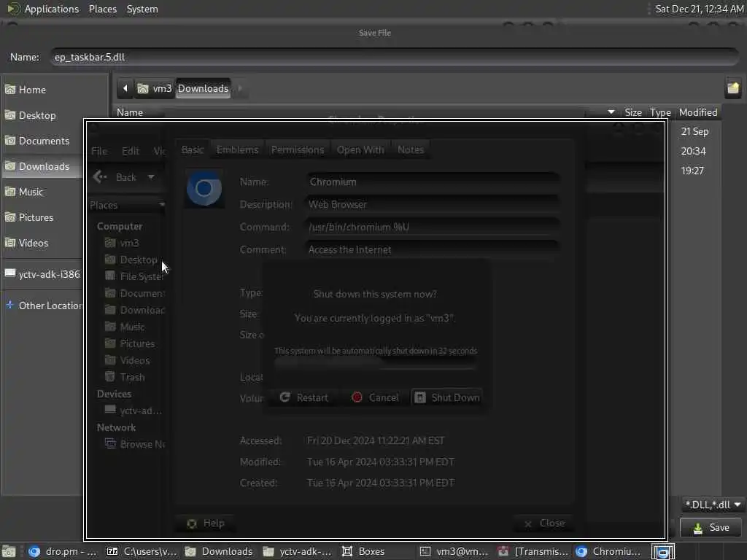The image size is (747, 560).
Task: Switch to the Downloads taskbar window
Action: click(219, 552)
